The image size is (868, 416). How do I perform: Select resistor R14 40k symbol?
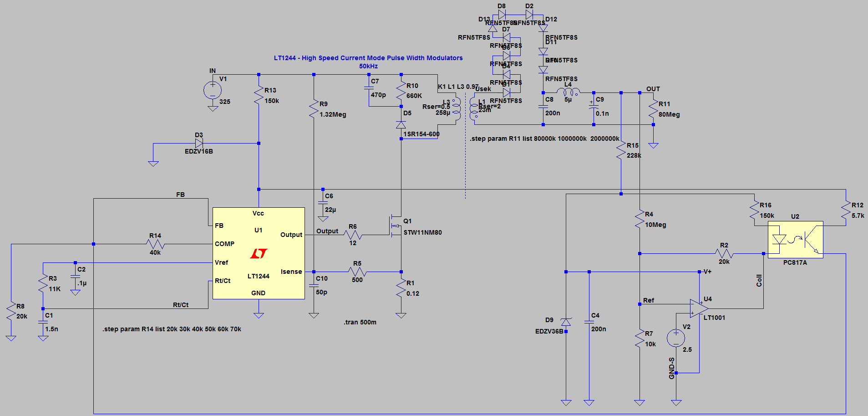[x=155, y=244]
